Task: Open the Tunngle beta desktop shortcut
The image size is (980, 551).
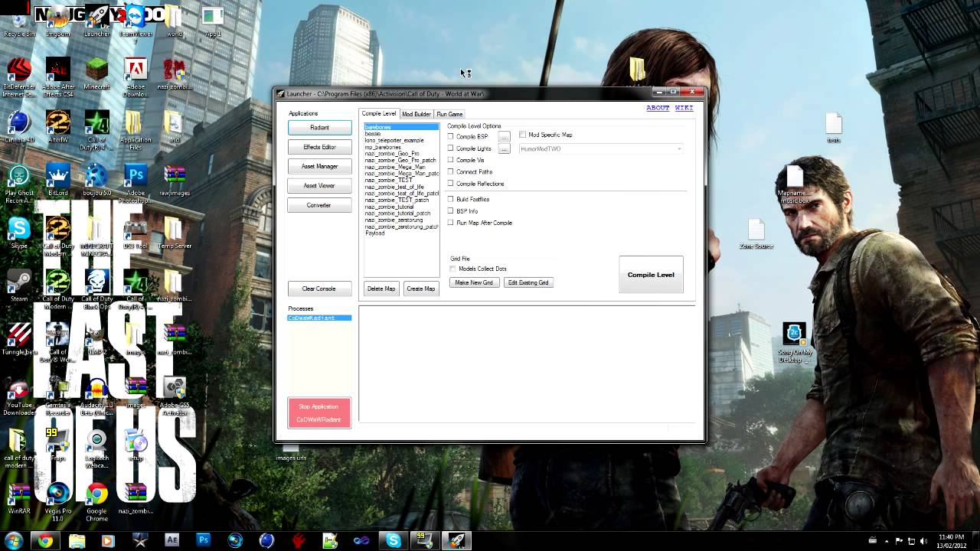Action: 19,338
